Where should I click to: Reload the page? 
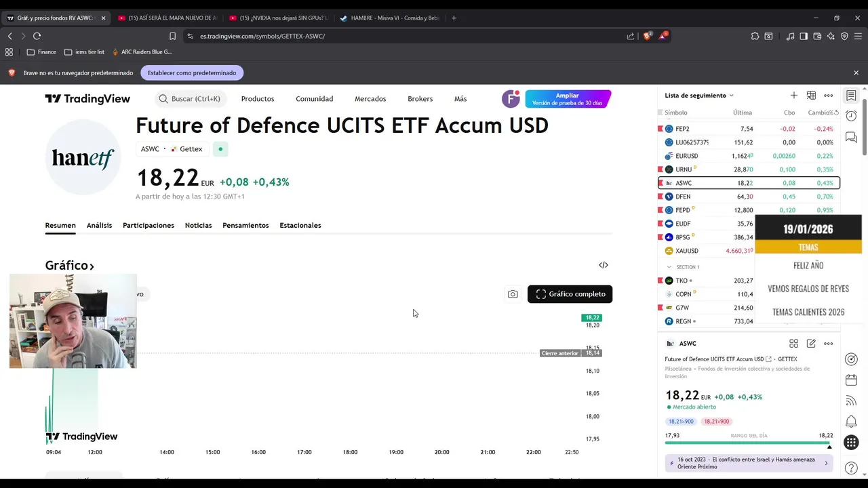(37, 36)
